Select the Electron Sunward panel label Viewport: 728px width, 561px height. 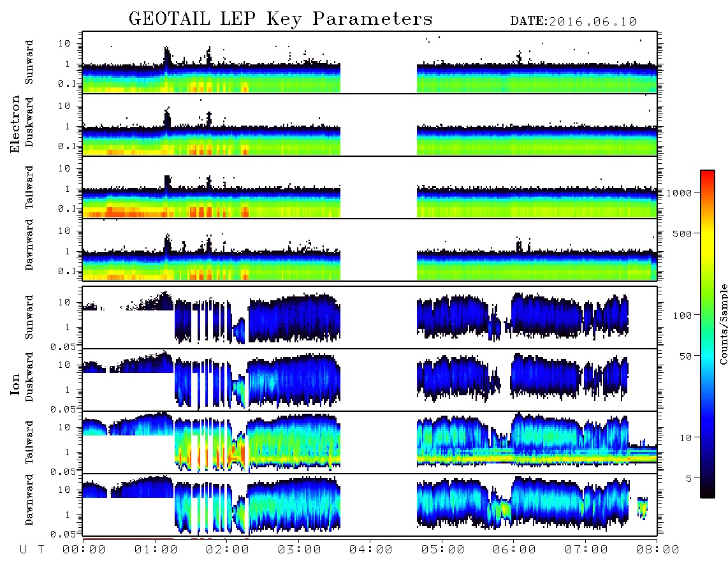29,62
